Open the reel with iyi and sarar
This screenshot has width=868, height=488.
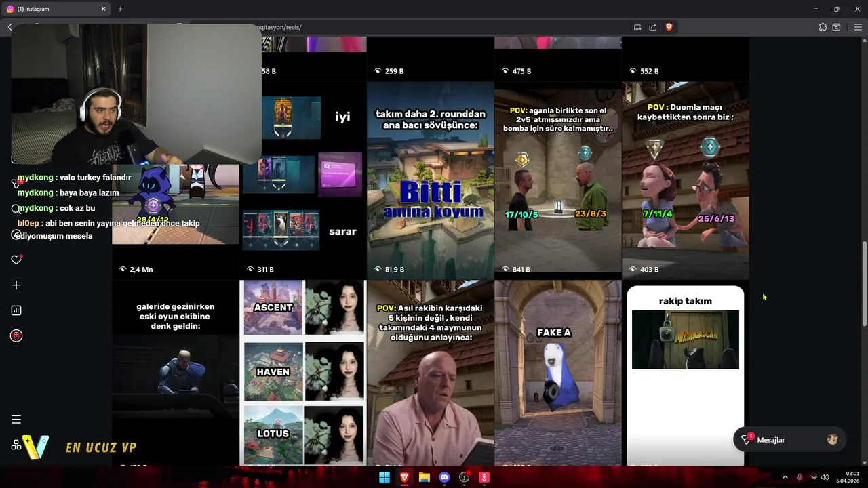click(303, 180)
